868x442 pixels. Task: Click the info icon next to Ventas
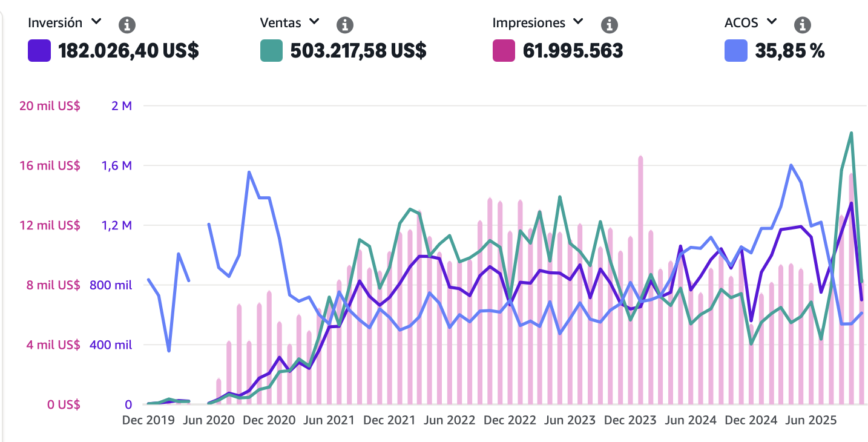[x=344, y=25]
